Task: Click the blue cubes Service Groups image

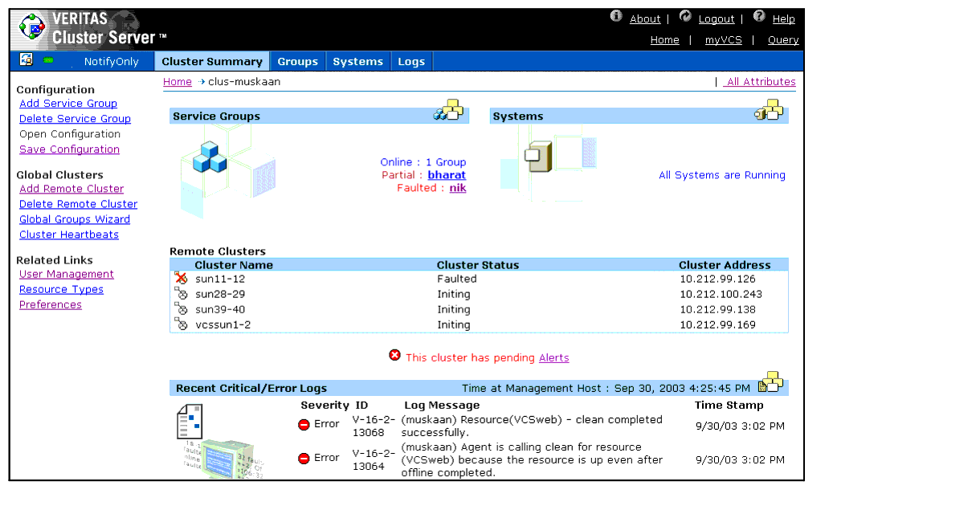Action: click(x=209, y=157)
